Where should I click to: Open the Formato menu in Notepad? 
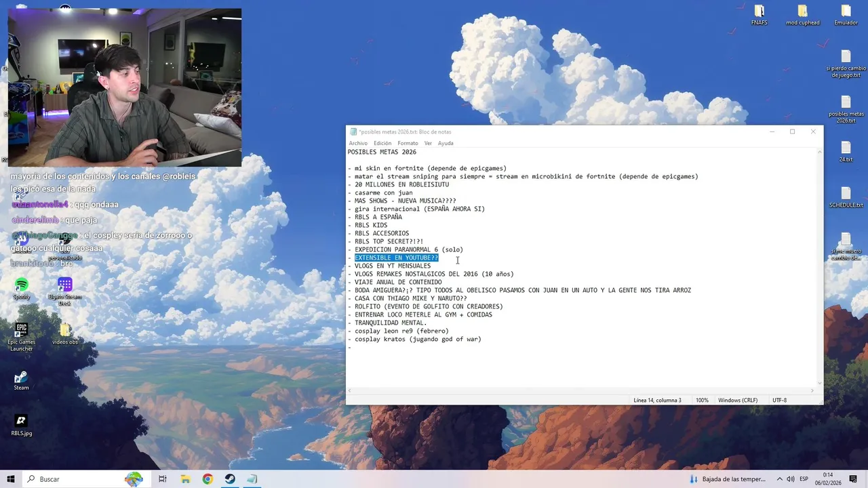pyautogui.click(x=408, y=143)
